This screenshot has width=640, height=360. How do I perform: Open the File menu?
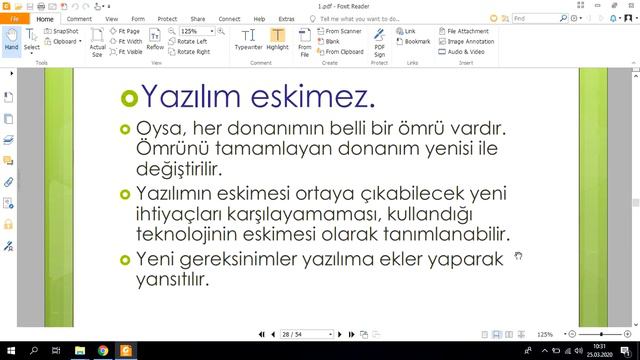pos(15,19)
